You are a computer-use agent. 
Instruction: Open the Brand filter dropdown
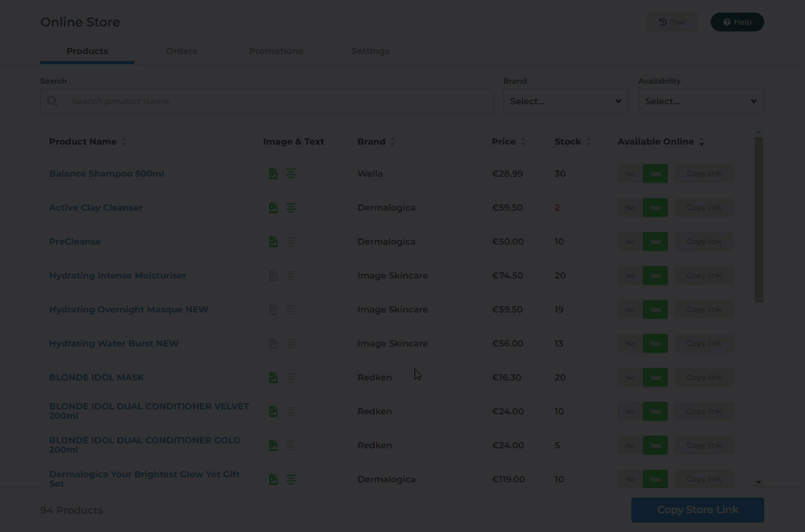click(x=565, y=101)
